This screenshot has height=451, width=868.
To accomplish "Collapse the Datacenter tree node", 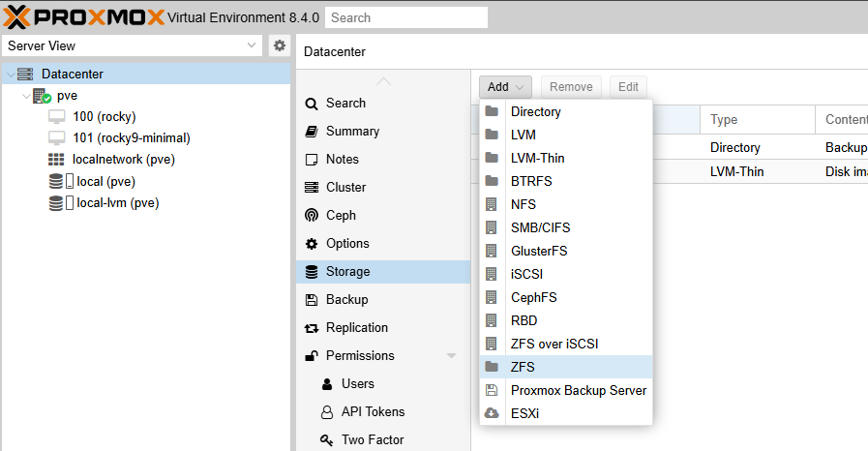I will pyautogui.click(x=9, y=75).
